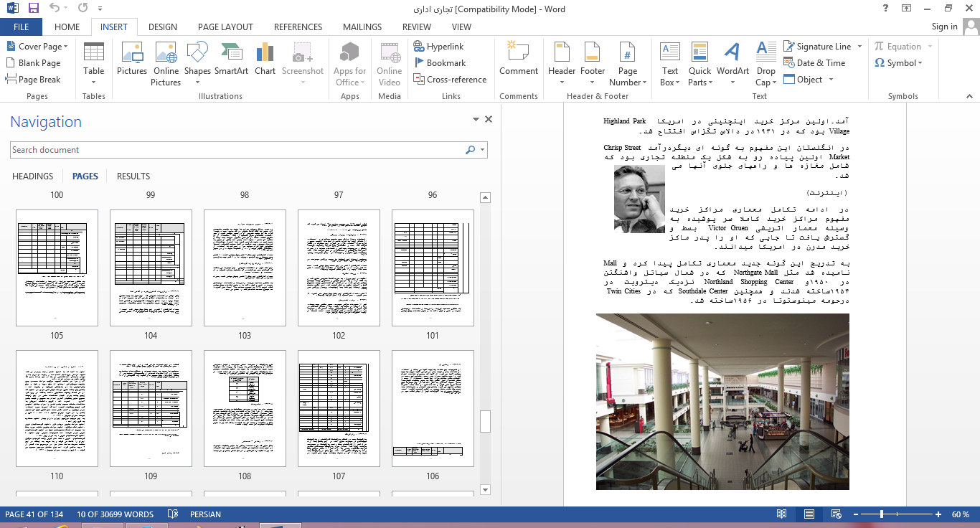The width and height of the screenshot is (980, 528).
Task: Click the Cross-reference button
Action: tap(450, 80)
